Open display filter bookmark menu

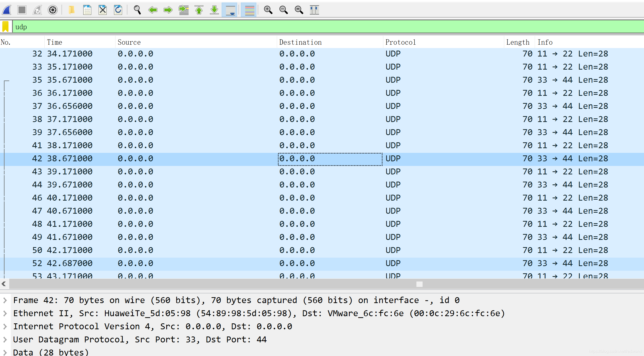pyautogui.click(x=6, y=26)
